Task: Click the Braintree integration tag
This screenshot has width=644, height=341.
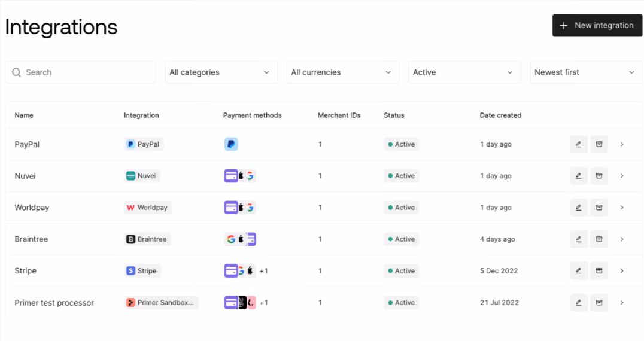Action: coord(147,239)
